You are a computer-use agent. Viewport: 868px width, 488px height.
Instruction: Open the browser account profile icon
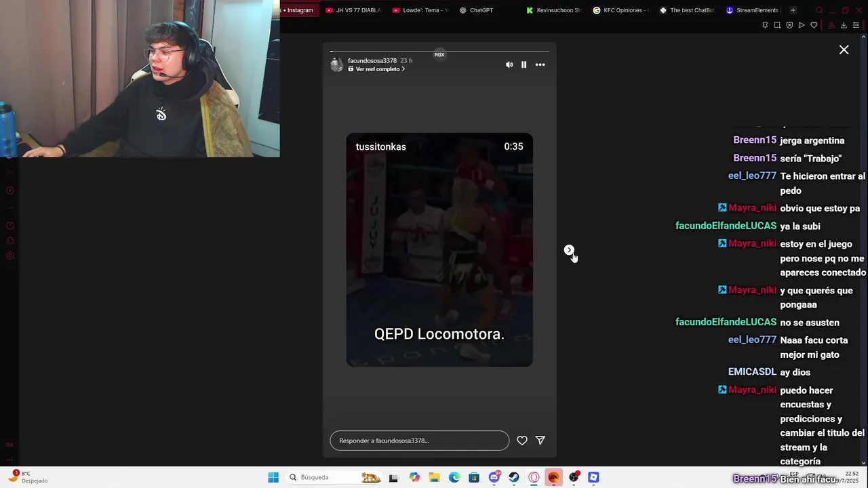(x=831, y=25)
